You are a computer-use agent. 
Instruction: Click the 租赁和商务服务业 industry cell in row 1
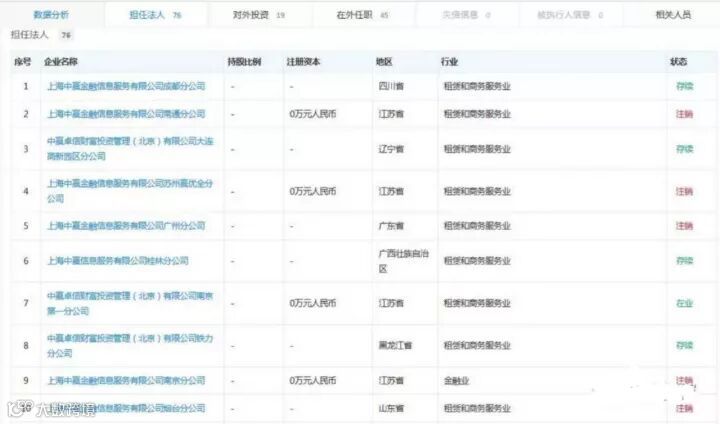pos(477,86)
